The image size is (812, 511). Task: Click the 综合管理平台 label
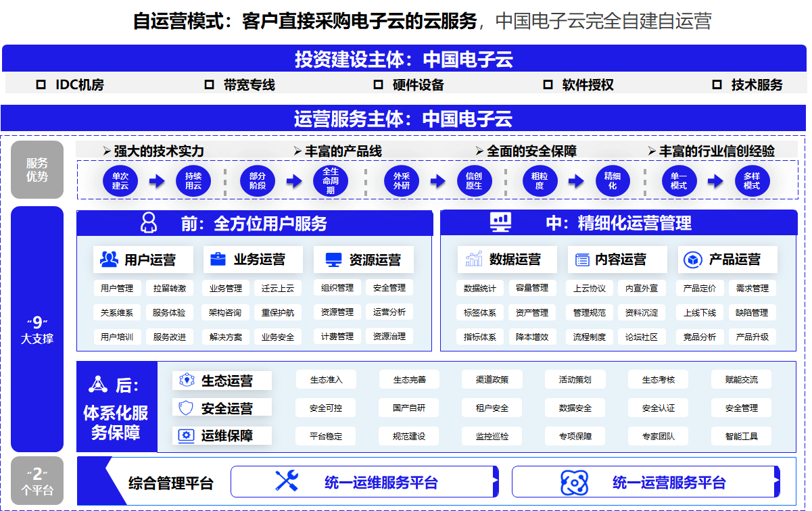point(171,483)
